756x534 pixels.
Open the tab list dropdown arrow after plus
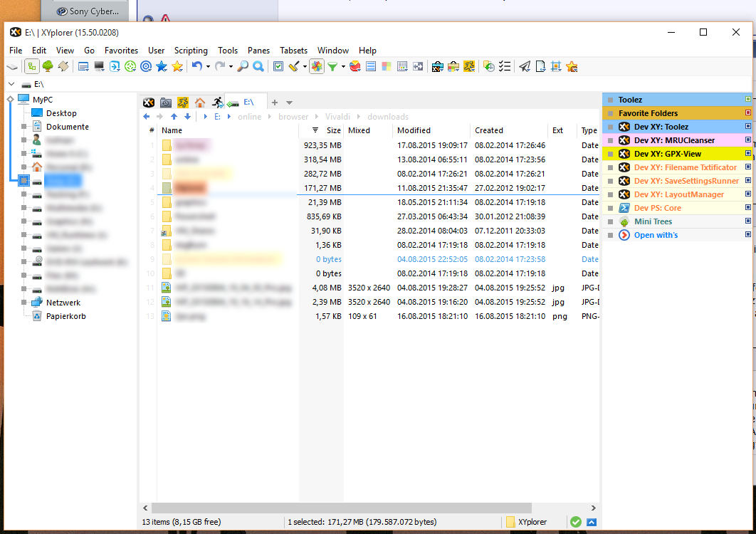coord(290,103)
